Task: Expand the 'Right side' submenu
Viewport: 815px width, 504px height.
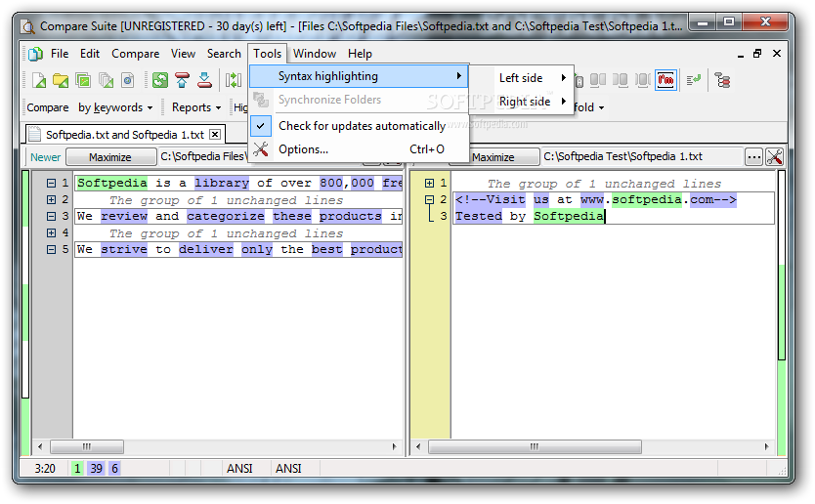Action: click(533, 102)
